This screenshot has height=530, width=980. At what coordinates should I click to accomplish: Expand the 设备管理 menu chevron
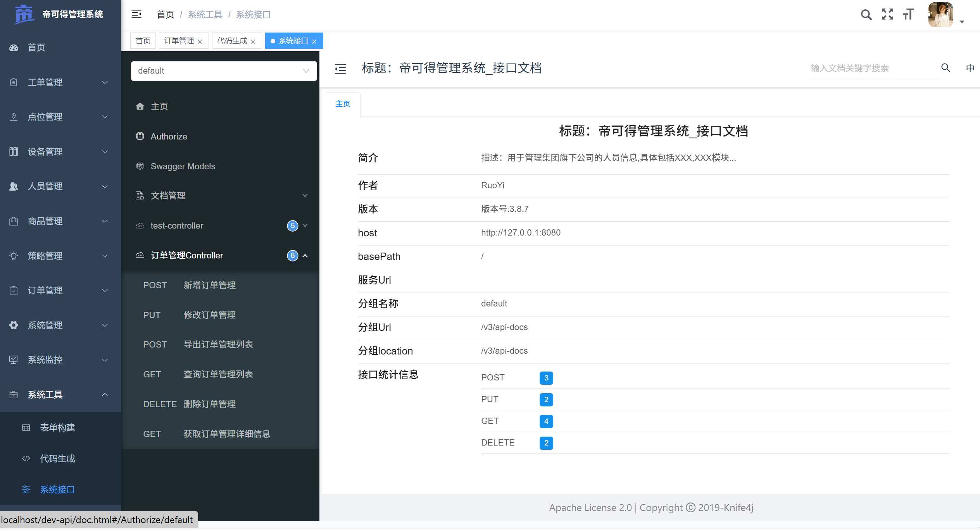[105, 152]
